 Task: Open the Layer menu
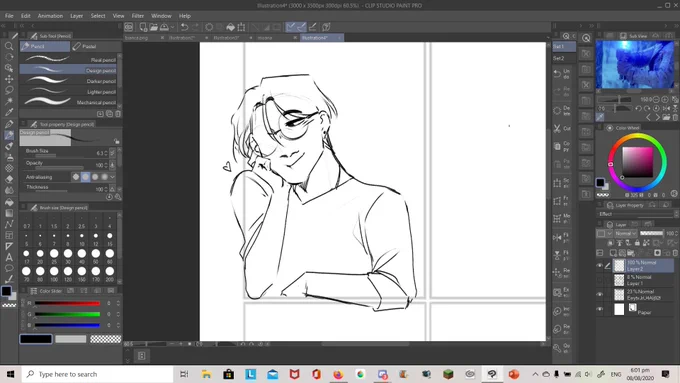(x=77, y=16)
